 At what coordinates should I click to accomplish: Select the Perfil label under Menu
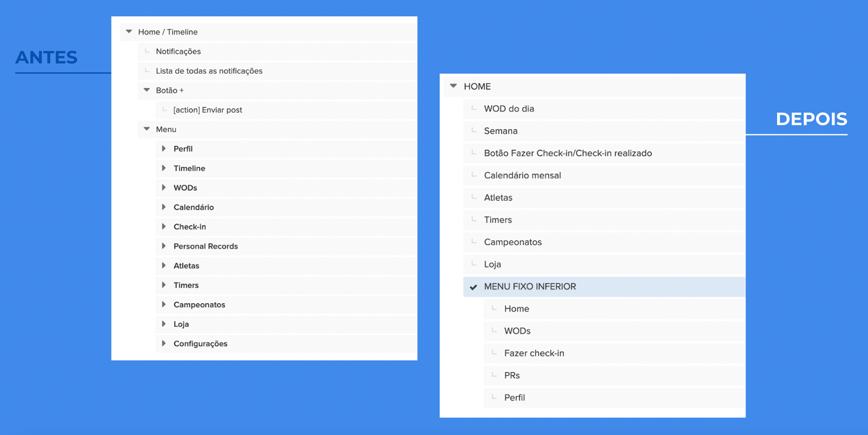[183, 149]
